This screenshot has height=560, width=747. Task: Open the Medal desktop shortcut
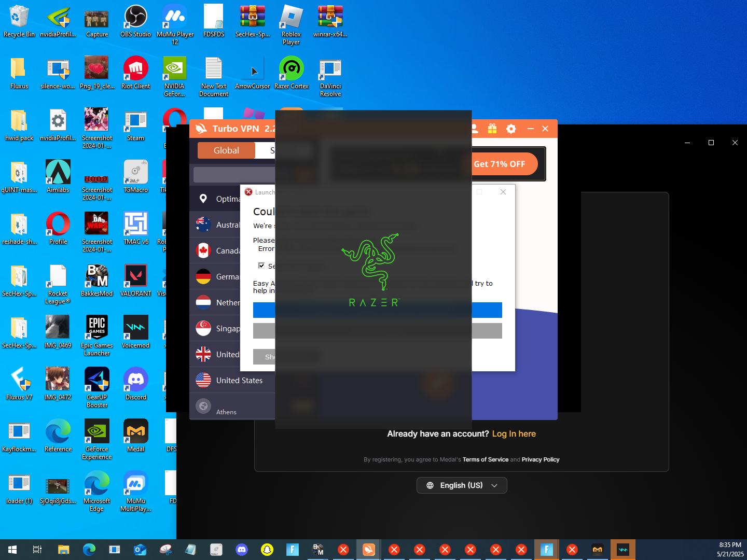click(x=136, y=436)
